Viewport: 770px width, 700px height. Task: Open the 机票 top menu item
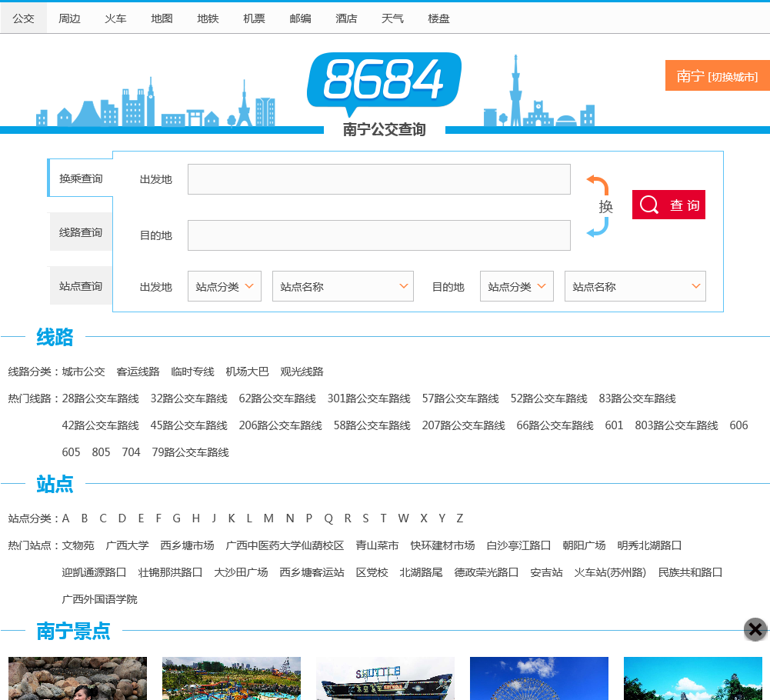(254, 18)
